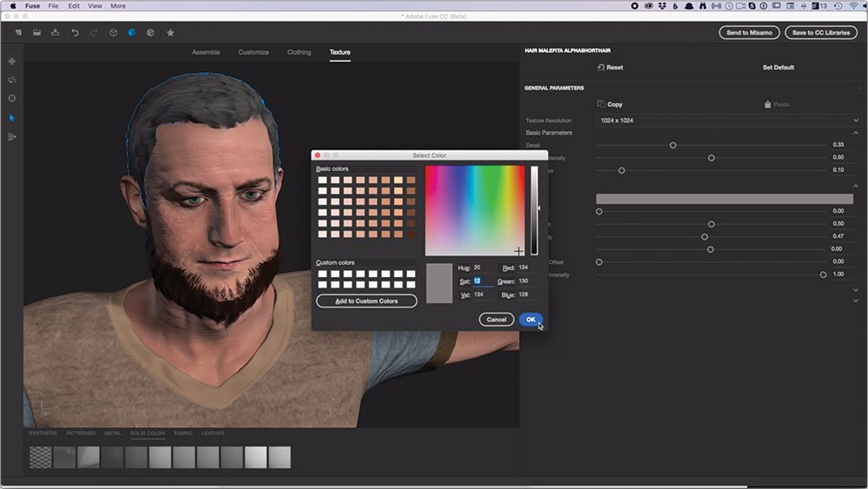Open the Apple menu
Viewport: 868px width, 489px height.
[13, 6]
